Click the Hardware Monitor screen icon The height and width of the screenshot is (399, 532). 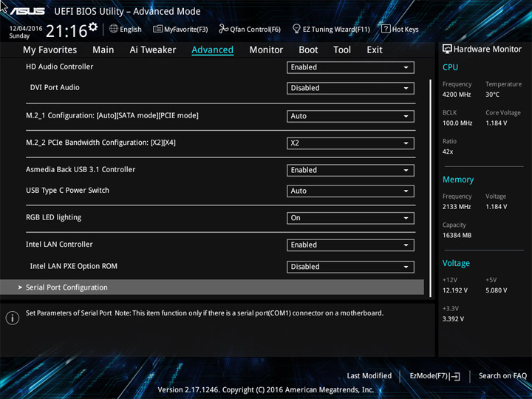coord(447,50)
